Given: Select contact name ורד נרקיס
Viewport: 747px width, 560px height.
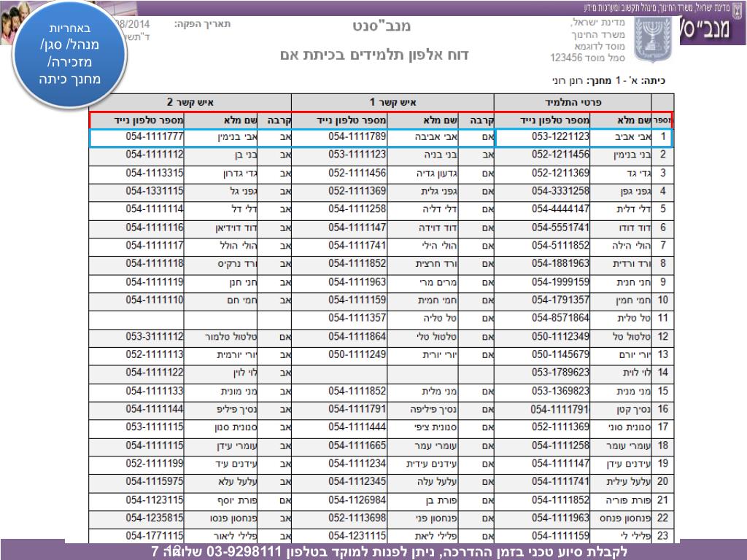Looking at the screenshot, I should point(237,264).
